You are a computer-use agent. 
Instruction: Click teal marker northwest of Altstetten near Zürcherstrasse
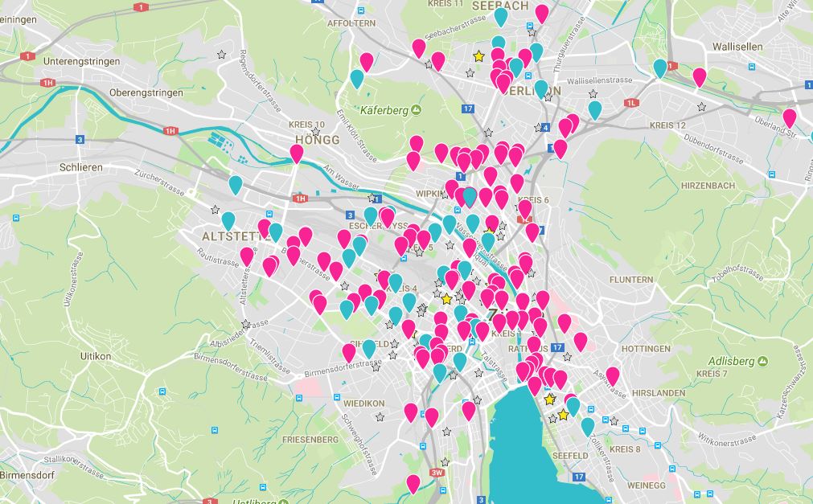tap(236, 185)
